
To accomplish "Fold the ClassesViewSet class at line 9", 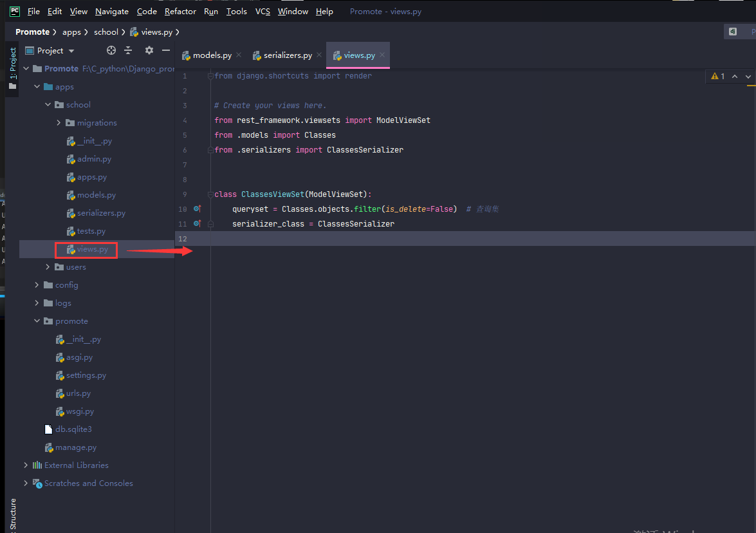I will tap(210, 194).
